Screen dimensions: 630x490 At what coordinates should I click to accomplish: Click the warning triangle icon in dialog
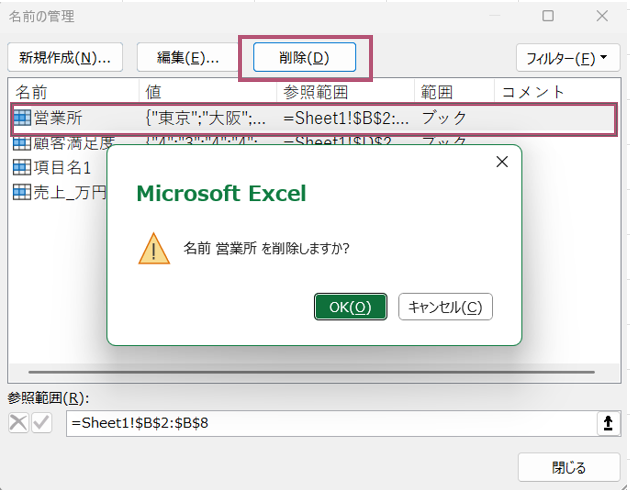click(154, 249)
